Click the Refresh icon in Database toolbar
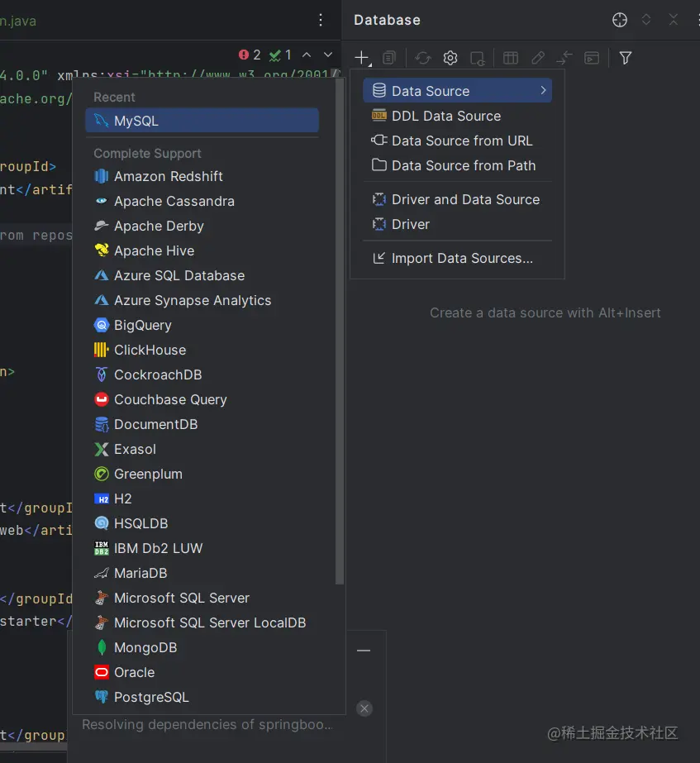Image resolution: width=700 pixels, height=763 pixels. tap(422, 58)
